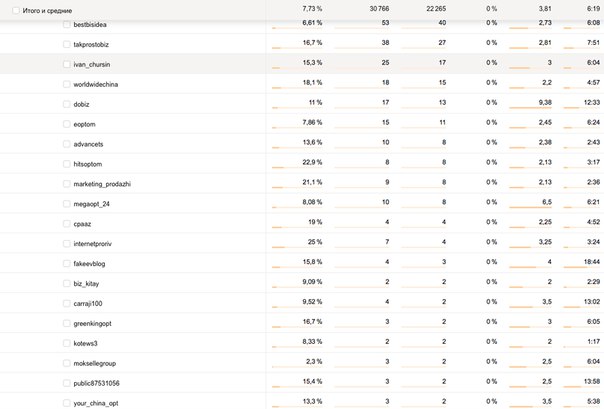Open the cpaaz source row
The height and width of the screenshot is (409, 604).
(x=82, y=224)
